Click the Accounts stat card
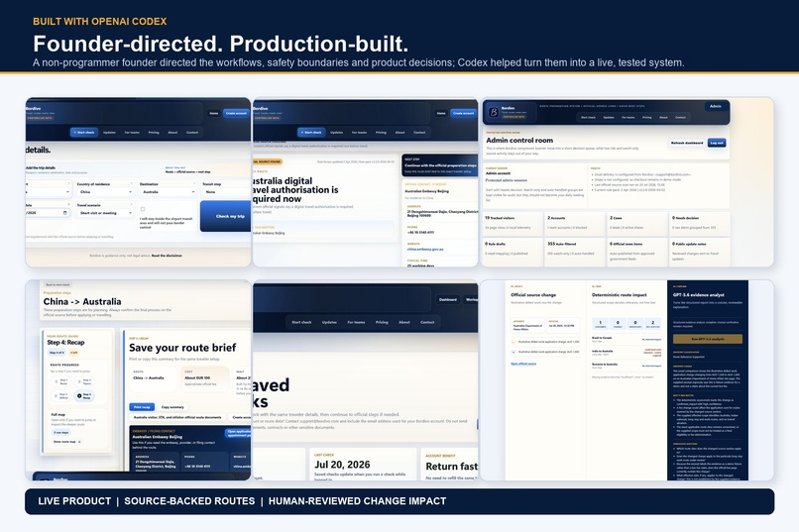799x532 pixels. pos(575,223)
